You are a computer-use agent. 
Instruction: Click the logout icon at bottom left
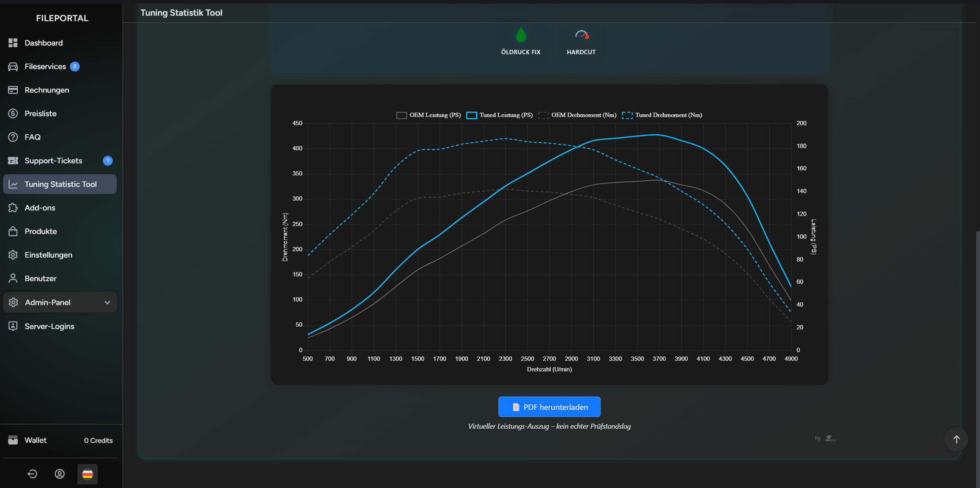coord(32,474)
